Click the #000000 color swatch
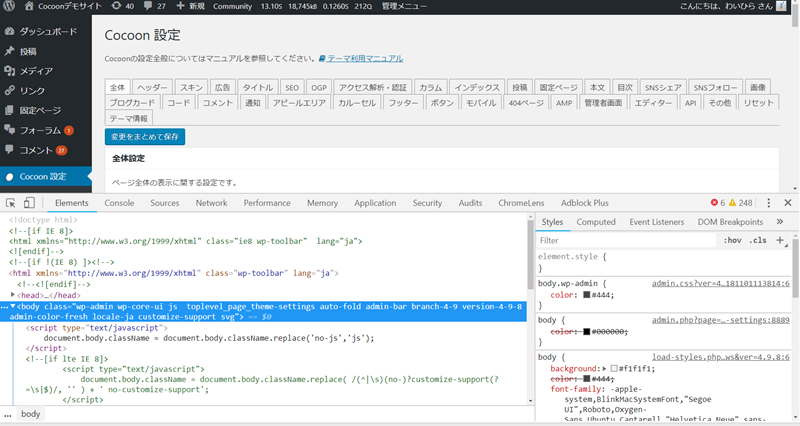 tap(586, 332)
